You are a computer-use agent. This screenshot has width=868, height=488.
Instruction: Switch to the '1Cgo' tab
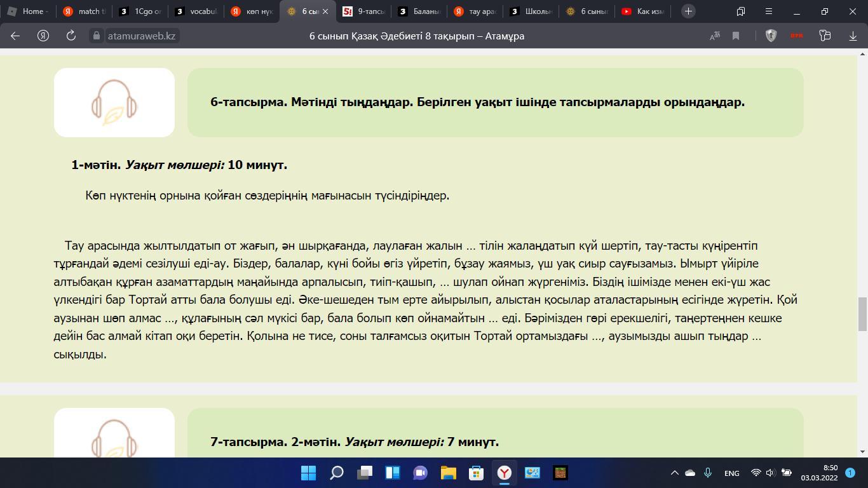point(140,11)
